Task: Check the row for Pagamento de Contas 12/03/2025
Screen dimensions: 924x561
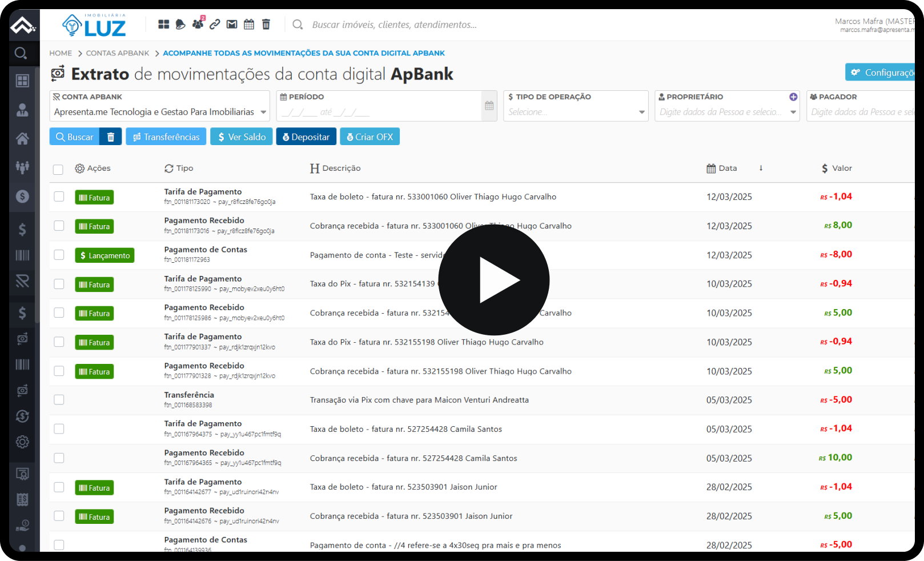Action: tap(59, 255)
